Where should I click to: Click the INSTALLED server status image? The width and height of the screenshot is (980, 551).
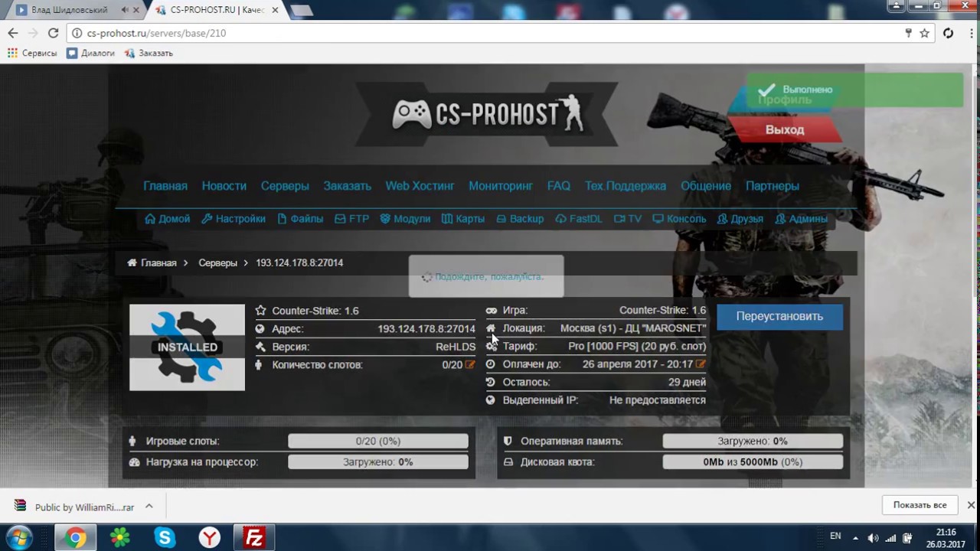(187, 347)
